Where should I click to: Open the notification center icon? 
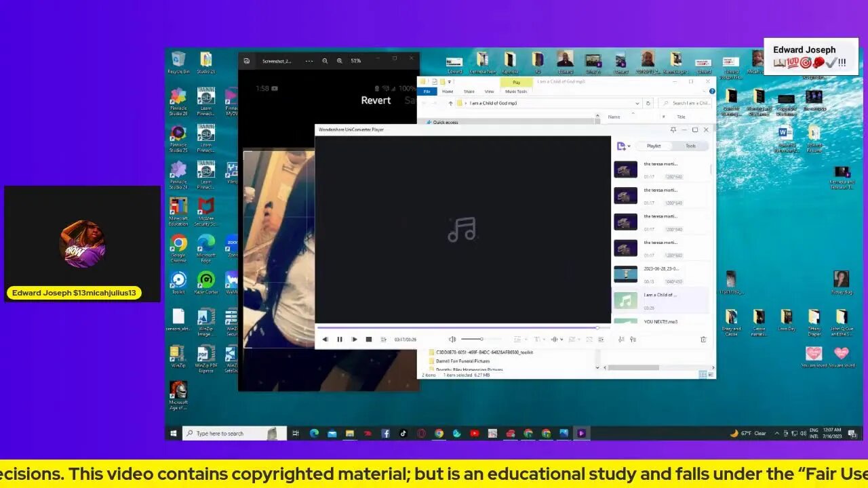coord(852,433)
